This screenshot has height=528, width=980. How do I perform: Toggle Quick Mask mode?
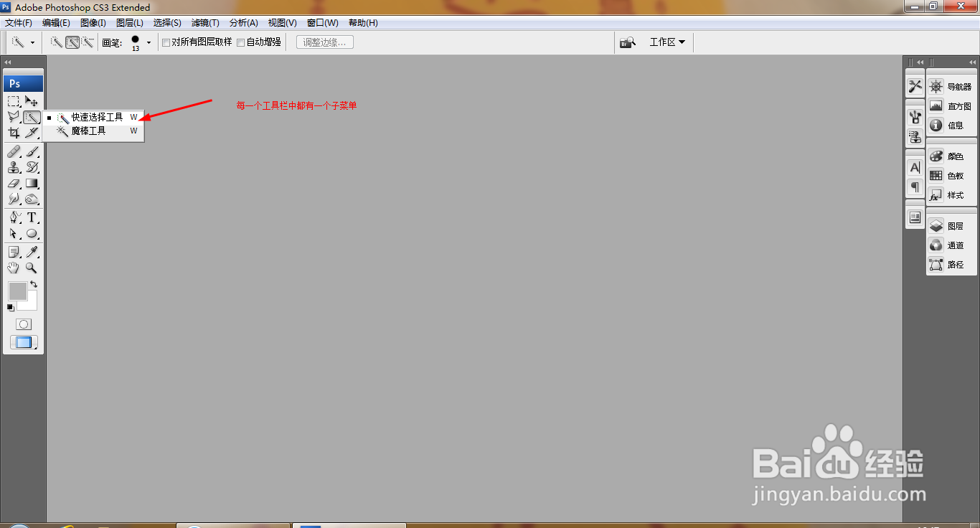pos(24,325)
